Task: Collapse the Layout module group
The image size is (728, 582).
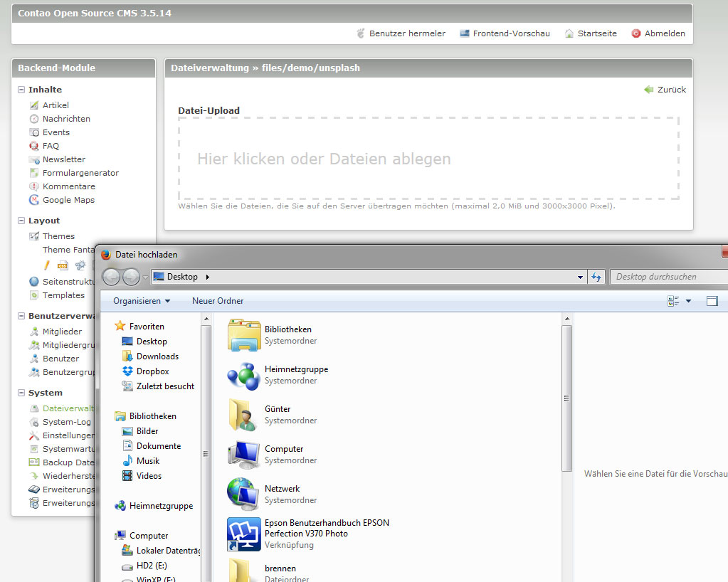Action: tap(22, 221)
